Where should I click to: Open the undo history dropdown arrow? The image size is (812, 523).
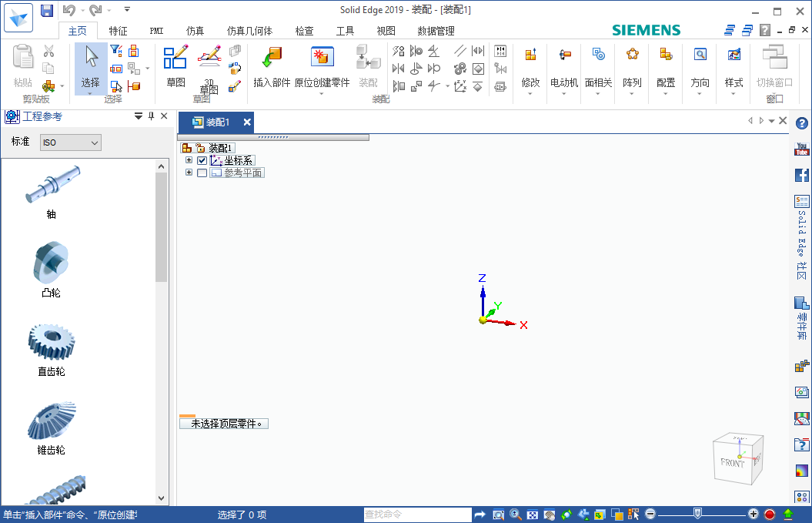click(82, 10)
